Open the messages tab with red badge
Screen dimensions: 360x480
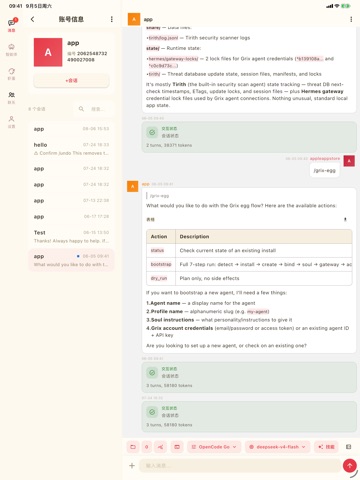point(12,25)
